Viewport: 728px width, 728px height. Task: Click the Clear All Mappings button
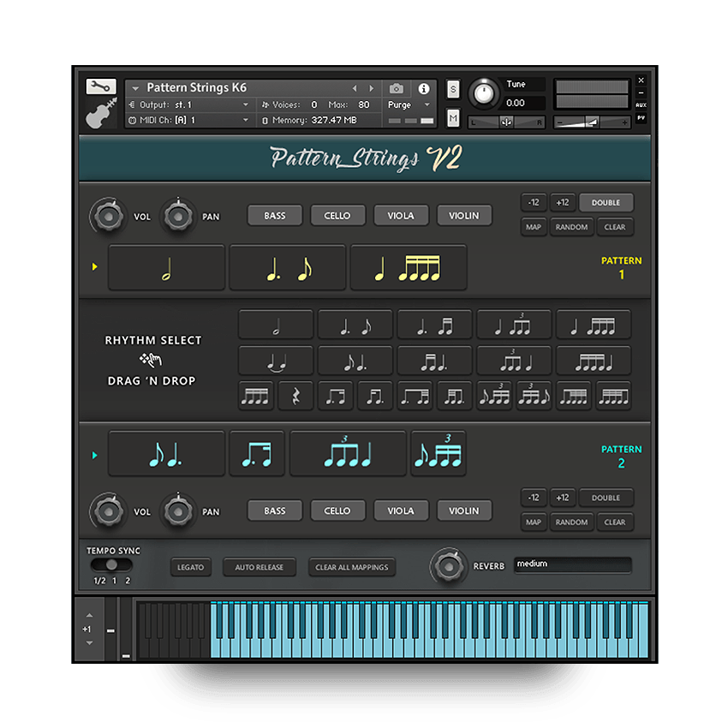pyautogui.click(x=352, y=567)
